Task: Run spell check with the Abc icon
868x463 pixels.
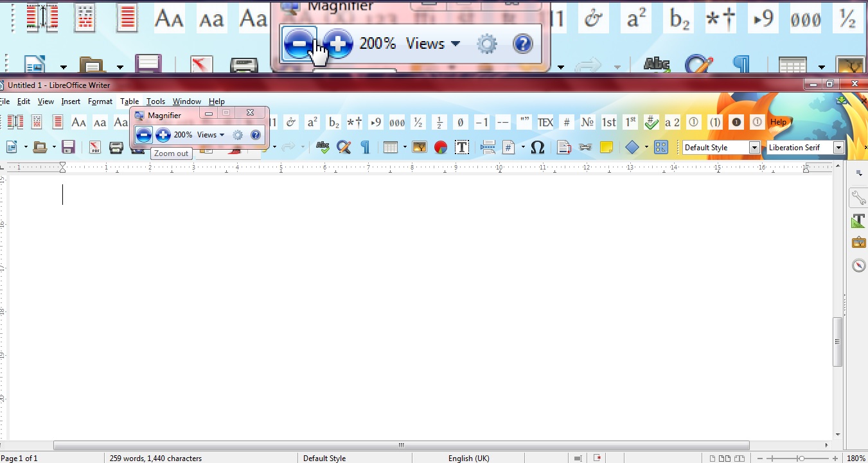Action: tap(323, 147)
